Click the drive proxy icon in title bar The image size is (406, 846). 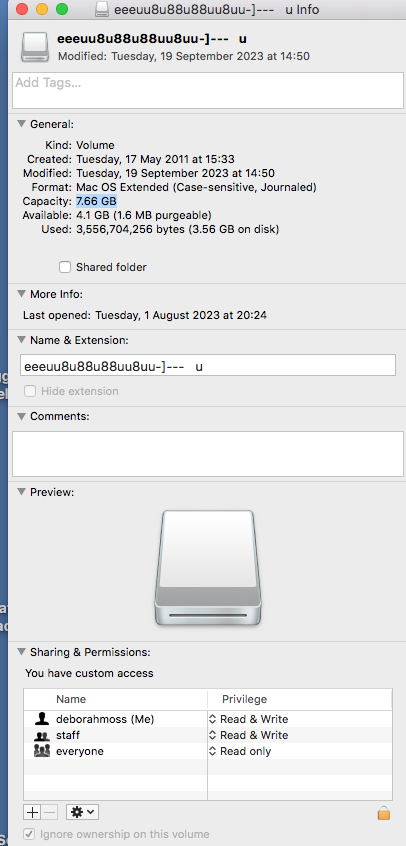103,9
